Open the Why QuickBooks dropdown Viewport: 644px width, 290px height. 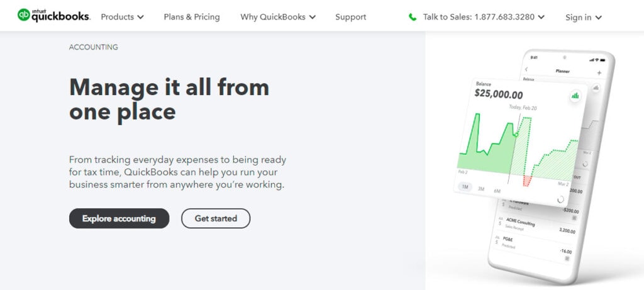(x=278, y=17)
